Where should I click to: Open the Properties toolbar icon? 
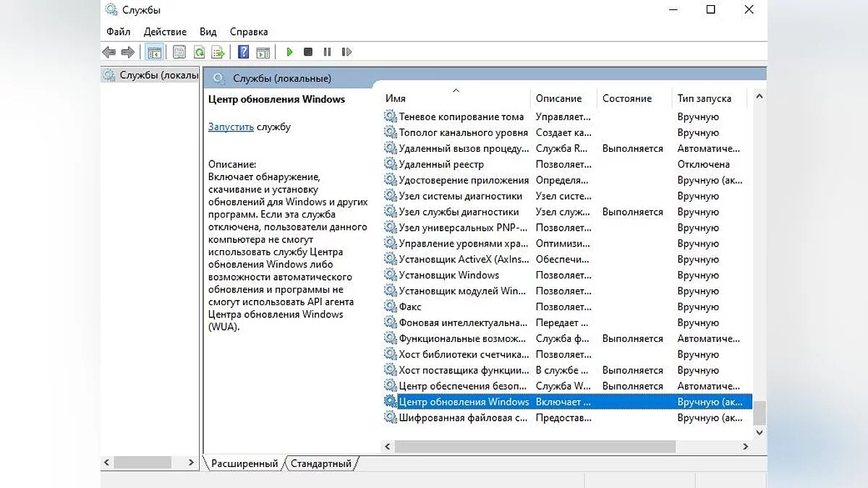coord(179,52)
